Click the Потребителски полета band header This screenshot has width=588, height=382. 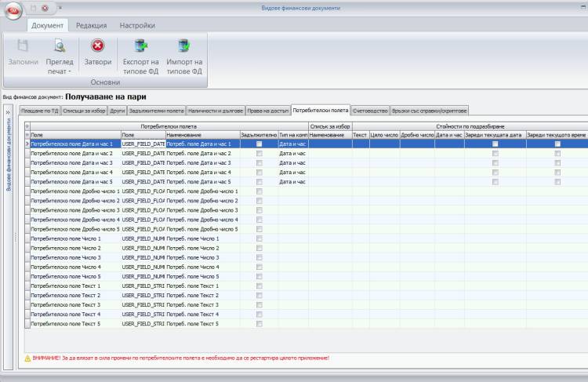click(x=169, y=126)
